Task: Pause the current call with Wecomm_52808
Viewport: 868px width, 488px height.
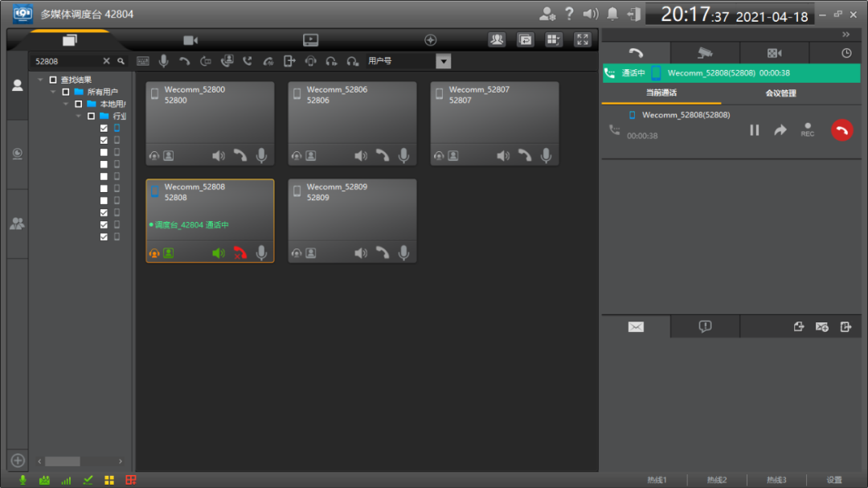Action: pyautogui.click(x=755, y=130)
